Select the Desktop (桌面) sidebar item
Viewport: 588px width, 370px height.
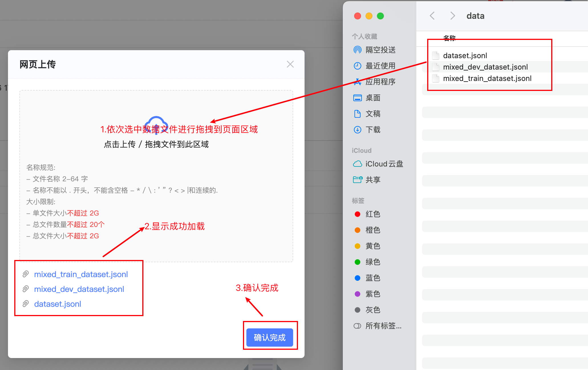tap(372, 98)
